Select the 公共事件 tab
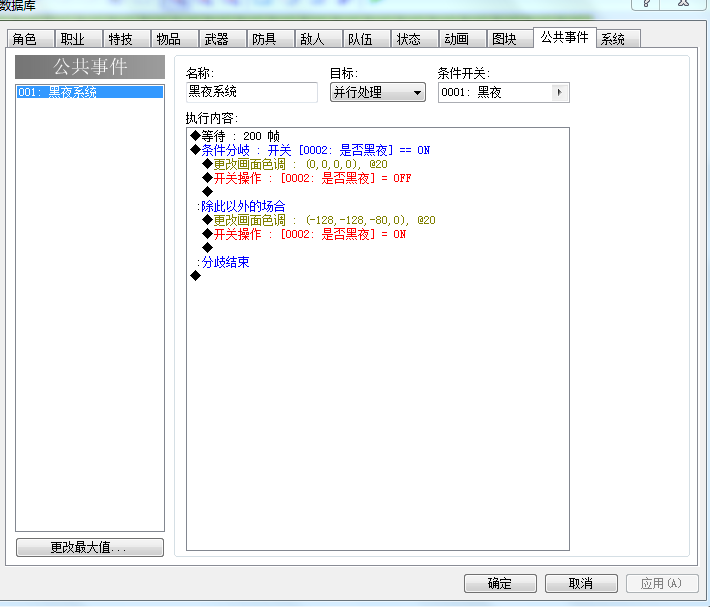This screenshot has width=710, height=607. (565, 37)
